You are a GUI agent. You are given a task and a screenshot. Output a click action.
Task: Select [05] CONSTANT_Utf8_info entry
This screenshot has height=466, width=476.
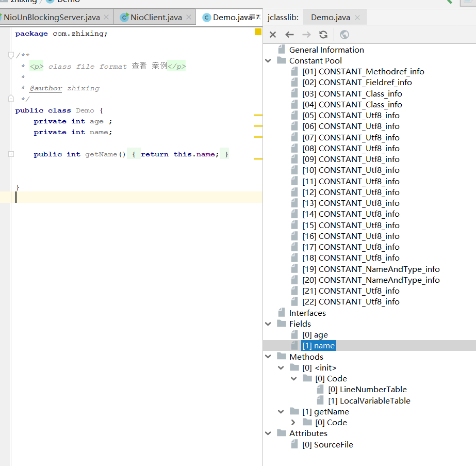[x=351, y=116]
